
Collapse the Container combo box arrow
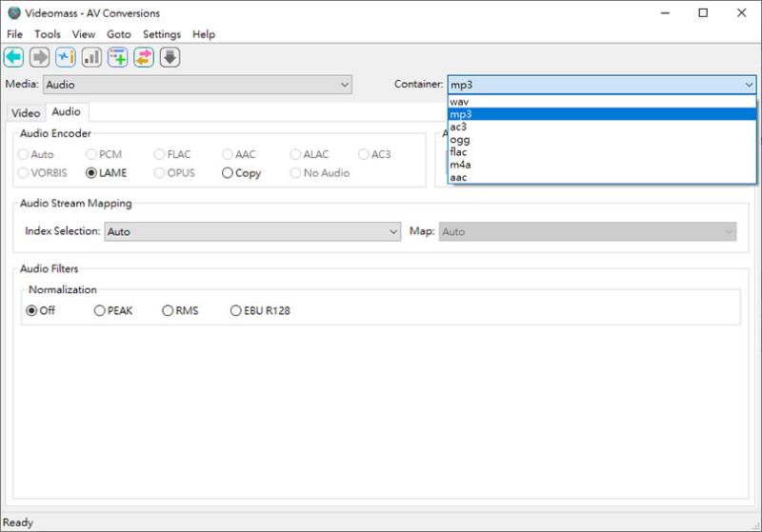point(749,85)
